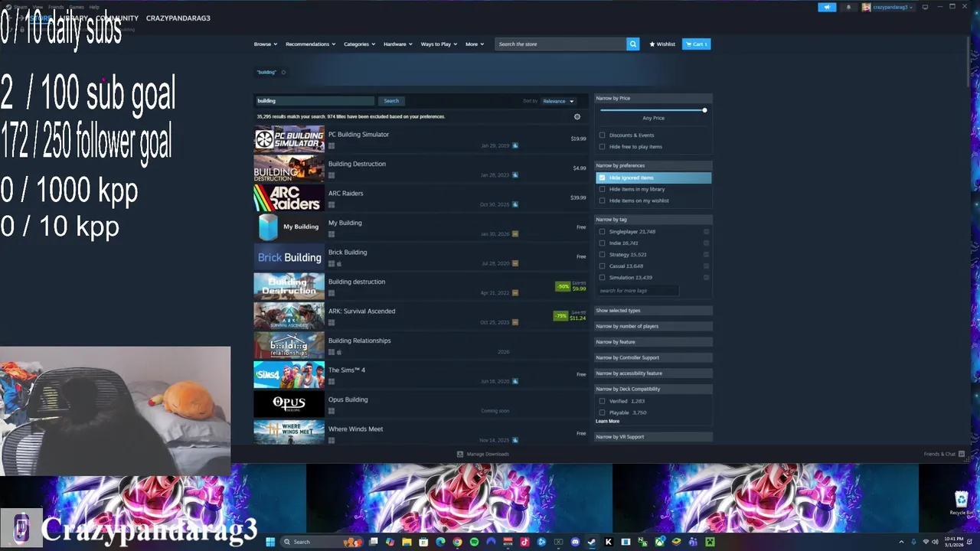
Task: Remove the "building" search tag with x icon
Action: pyautogui.click(x=283, y=72)
